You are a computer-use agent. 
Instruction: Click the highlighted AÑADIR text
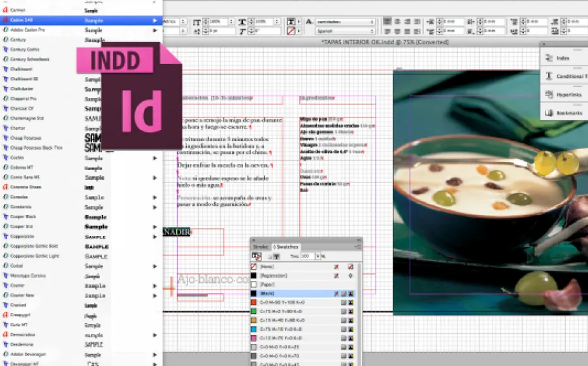(176, 232)
